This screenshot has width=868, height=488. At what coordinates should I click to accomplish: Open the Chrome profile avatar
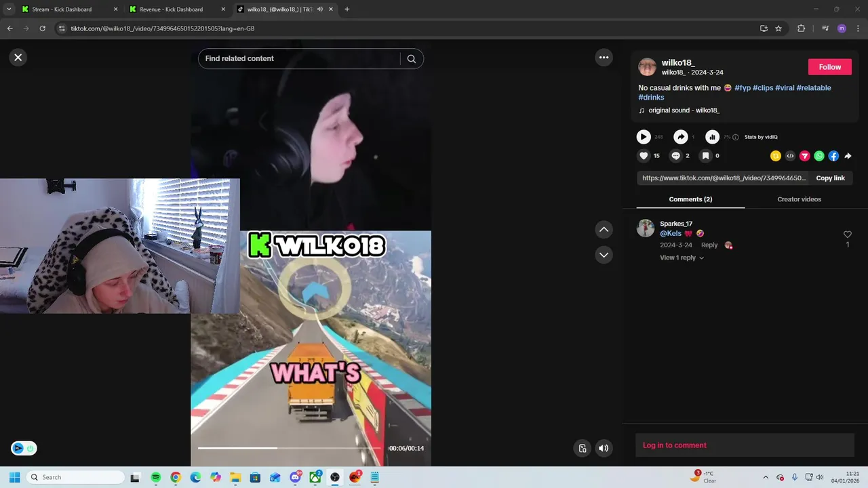tap(842, 28)
